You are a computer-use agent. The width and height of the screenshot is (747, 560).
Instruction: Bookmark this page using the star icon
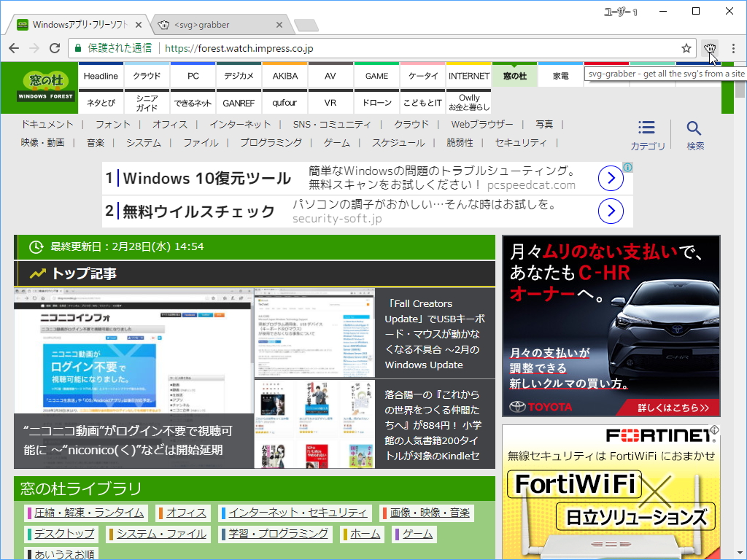(686, 47)
